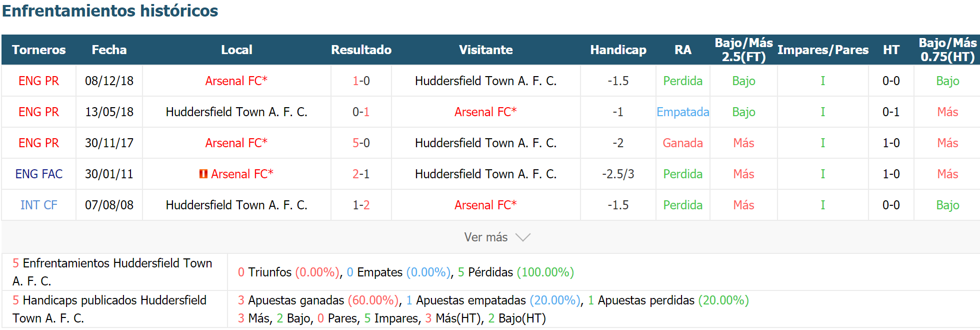The width and height of the screenshot is (980, 330).
Task: Click the Fecha column header
Action: (x=109, y=50)
